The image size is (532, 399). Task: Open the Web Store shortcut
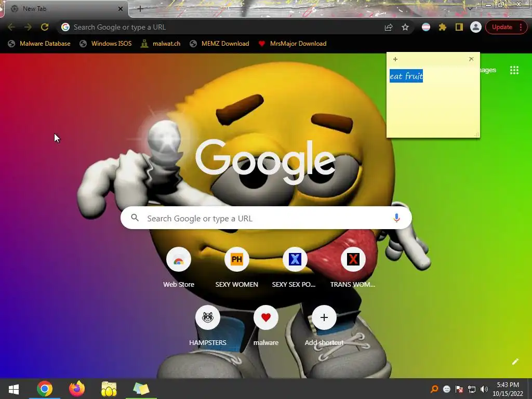(179, 268)
